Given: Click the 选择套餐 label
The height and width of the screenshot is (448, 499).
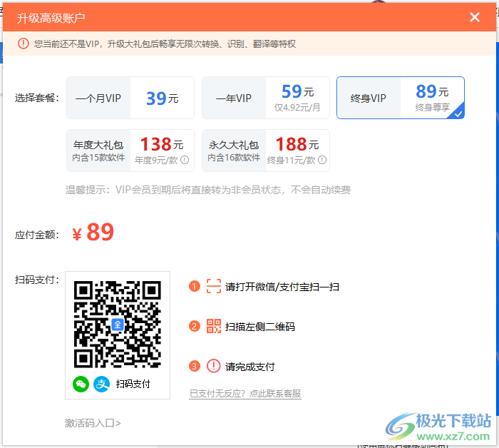Looking at the screenshot, I should [x=37, y=98].
